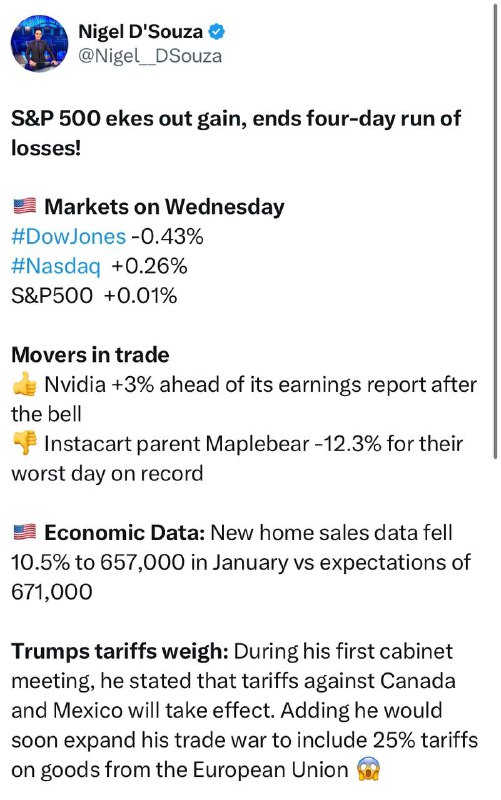Click the US flag beside Economic Data

tap(24, 532)
